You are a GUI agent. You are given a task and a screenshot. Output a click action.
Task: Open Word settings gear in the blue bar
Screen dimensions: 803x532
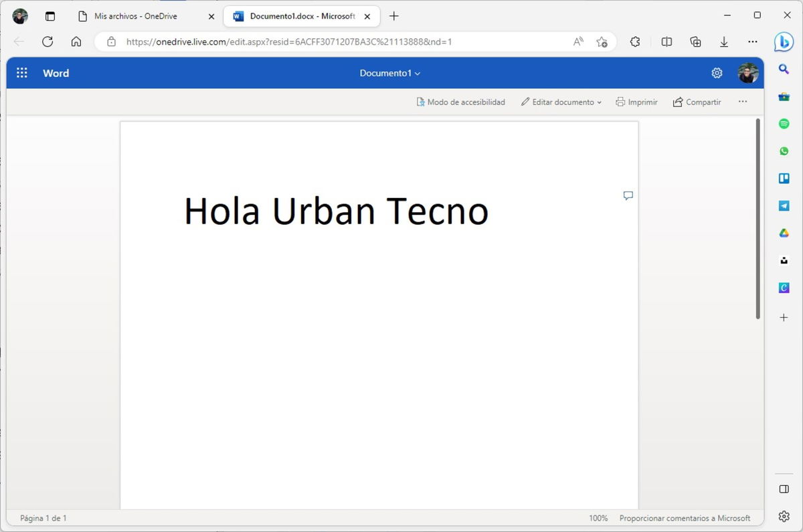pos(717,73)
